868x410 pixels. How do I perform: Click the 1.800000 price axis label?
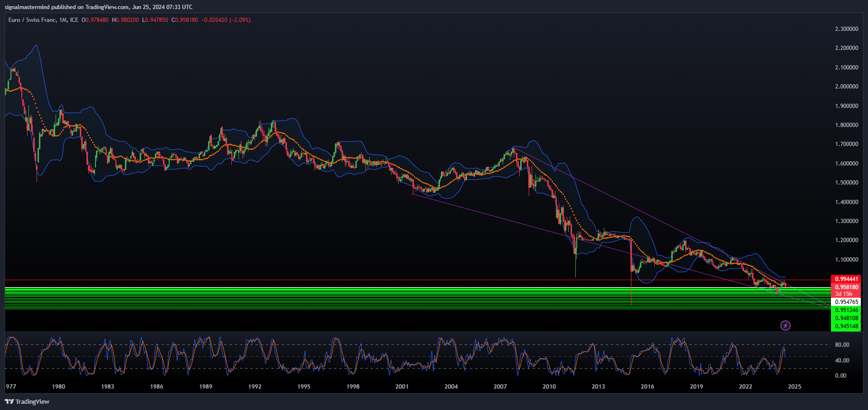(x=847, y=125)
